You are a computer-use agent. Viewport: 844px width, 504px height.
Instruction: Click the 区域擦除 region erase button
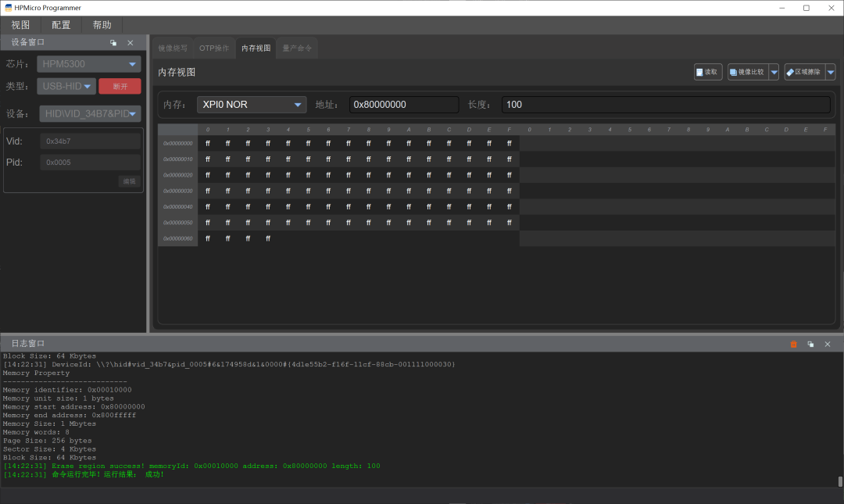[804, 72]
